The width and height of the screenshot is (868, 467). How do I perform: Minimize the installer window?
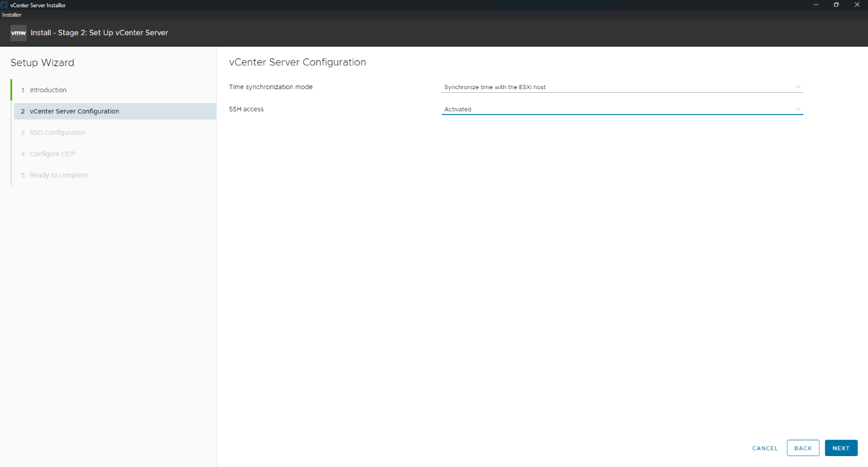[815, 5]
